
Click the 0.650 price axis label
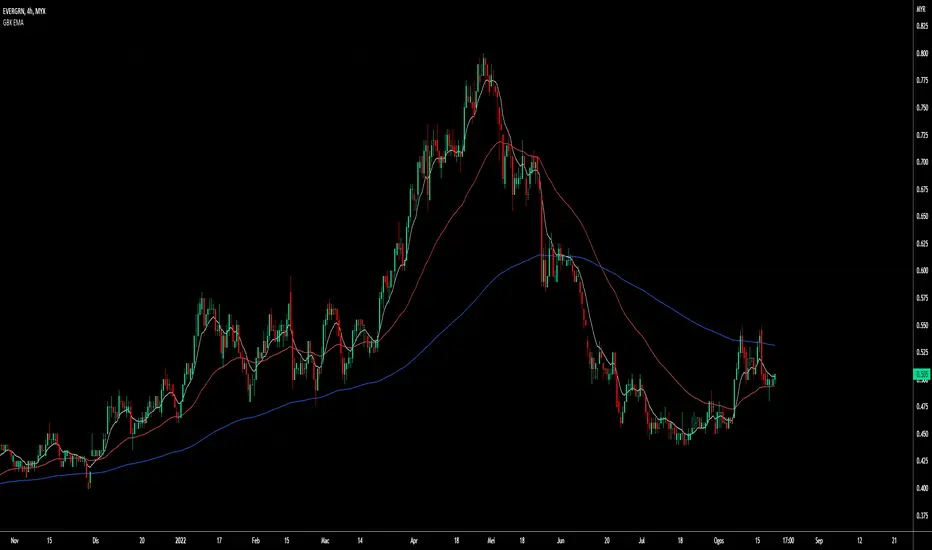click(922, 216)
